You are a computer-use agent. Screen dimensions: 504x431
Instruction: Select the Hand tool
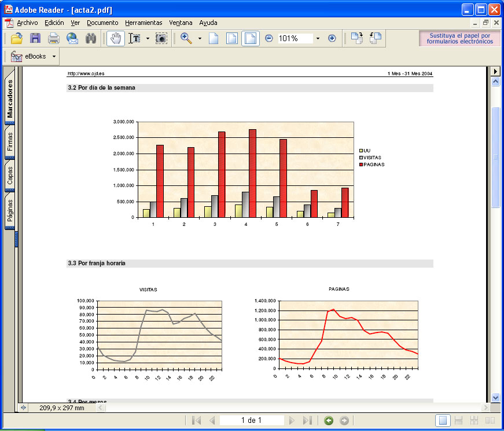click(115, 38)
